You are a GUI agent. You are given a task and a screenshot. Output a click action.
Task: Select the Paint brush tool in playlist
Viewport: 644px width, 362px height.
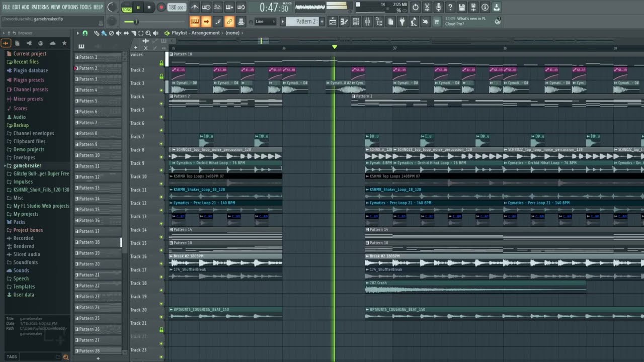pyautogui.click(x=104, y=33)
